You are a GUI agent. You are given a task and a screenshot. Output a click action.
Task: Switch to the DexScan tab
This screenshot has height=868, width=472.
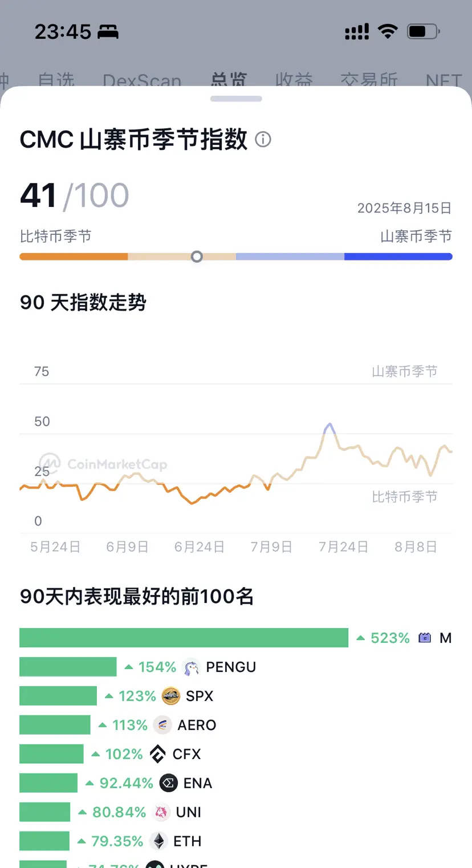(142, 81)
